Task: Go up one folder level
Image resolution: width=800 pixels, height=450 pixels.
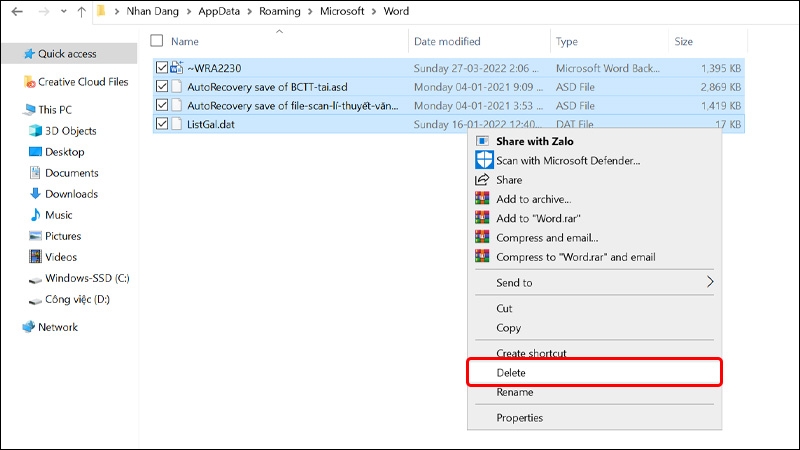Action: [82, 11]
